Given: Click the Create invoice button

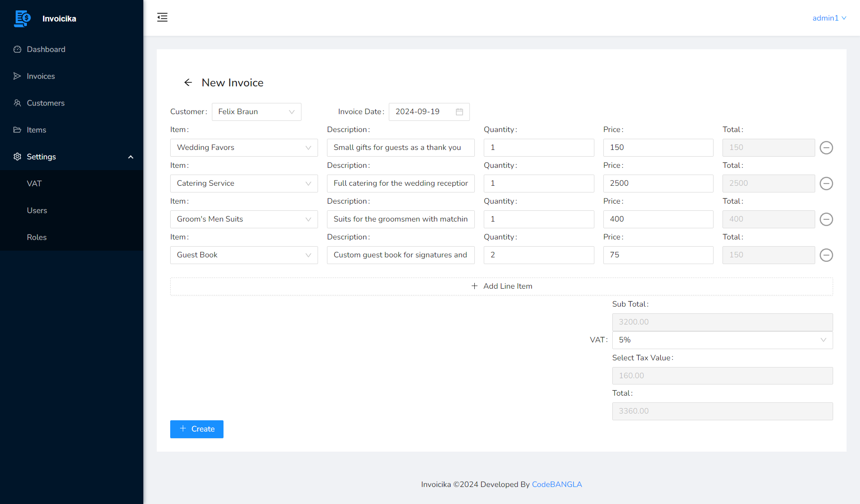Looking at the screenshot, I should [x=197, y=429].
